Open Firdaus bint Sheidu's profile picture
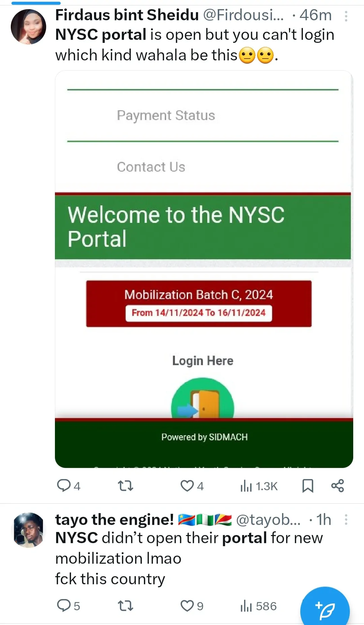This screenshot has height=625, width=364. [x=28, y=27]
